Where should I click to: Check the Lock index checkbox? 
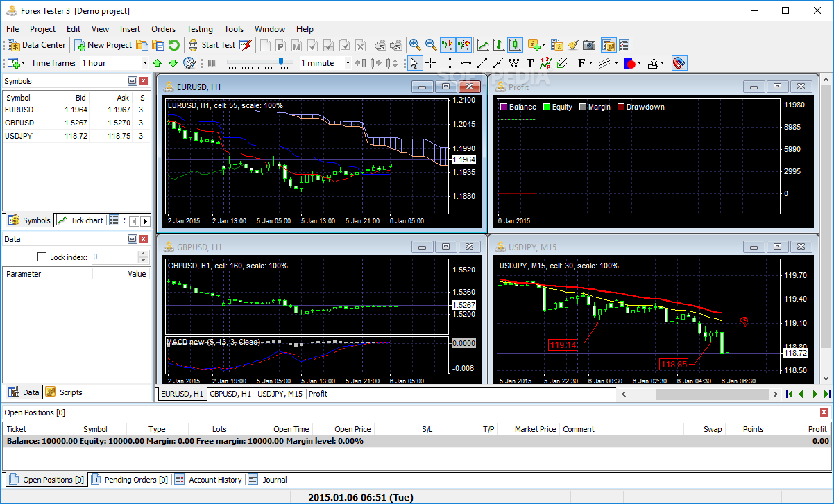(x=42, y=257)
